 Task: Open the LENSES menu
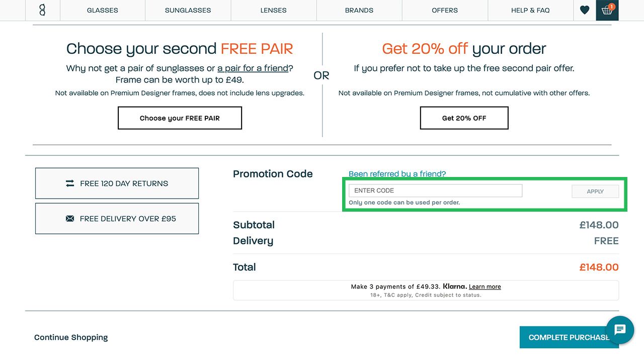pyautogui.click(x=273, y=10)
